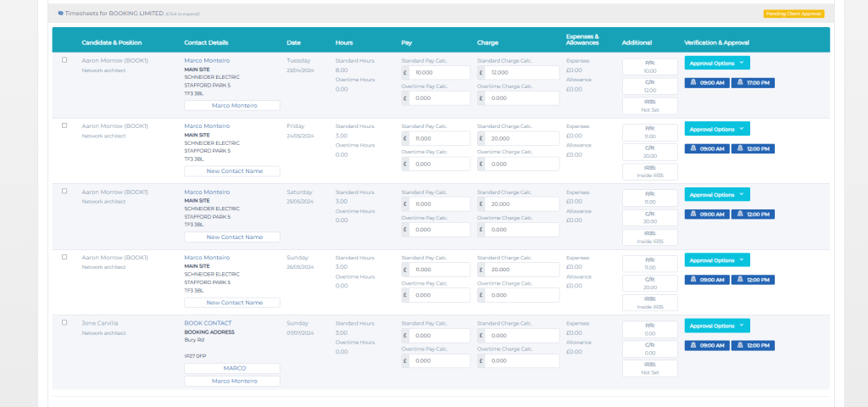Viewport: 868px width, 407px height.
Task: Open Approval Options for the Tuesday 23/04/2024 row
Action: click(x=717, y=63)
